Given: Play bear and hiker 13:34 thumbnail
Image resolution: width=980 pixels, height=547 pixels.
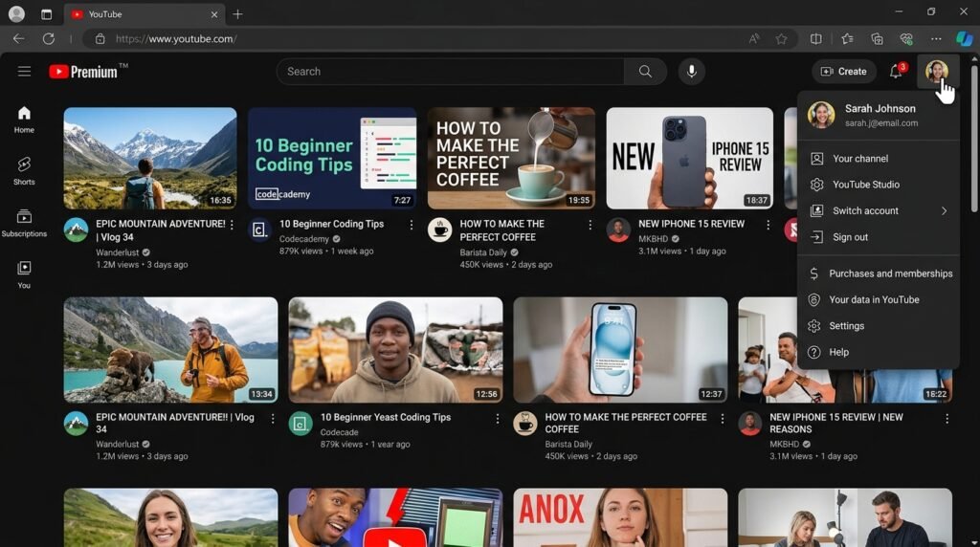Looking at the screenshot, I should tap(170, 350).
